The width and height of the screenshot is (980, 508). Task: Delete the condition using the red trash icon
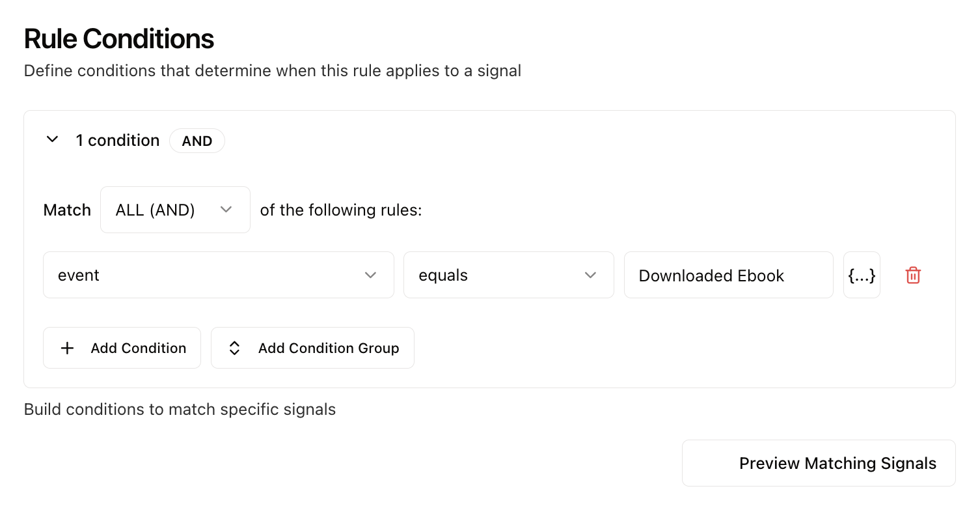pyautogui.click(x=913, y=275)
